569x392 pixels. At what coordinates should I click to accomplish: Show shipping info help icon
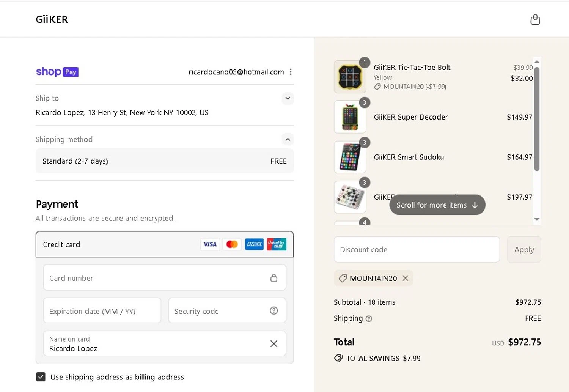click(x=369, y=319)
